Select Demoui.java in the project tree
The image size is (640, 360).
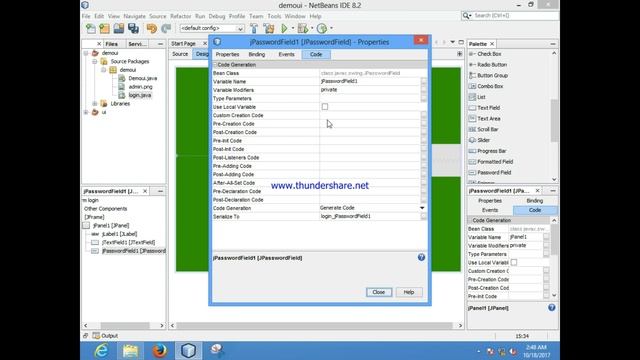coord(142,78)
